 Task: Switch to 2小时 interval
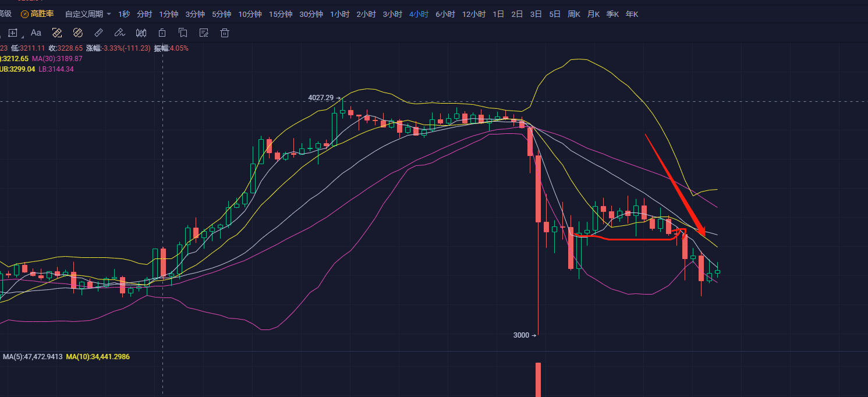point(366,14)
